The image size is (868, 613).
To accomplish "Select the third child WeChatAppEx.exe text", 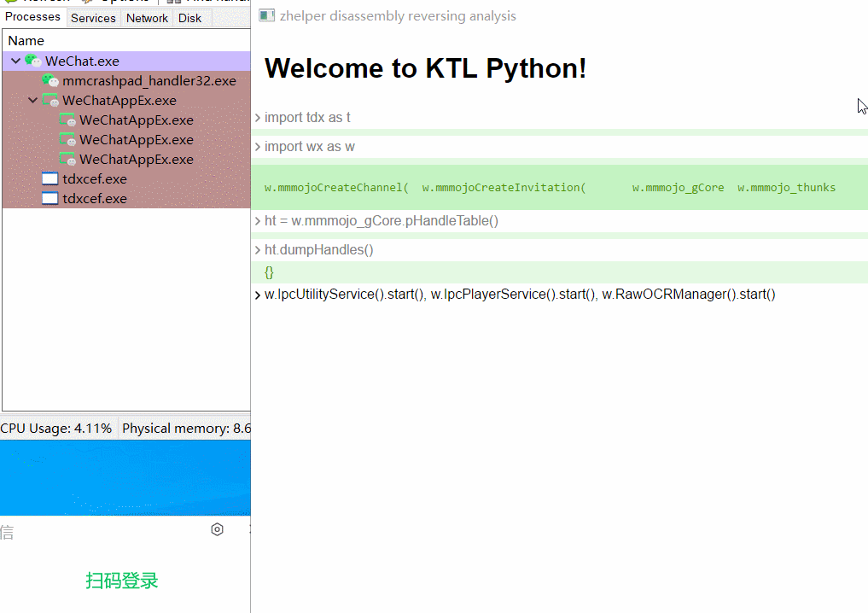I will click(x=137, y=160).
